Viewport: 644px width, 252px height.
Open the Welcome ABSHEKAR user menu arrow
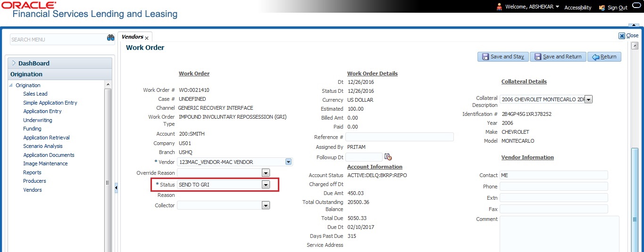tap(557, 7)
